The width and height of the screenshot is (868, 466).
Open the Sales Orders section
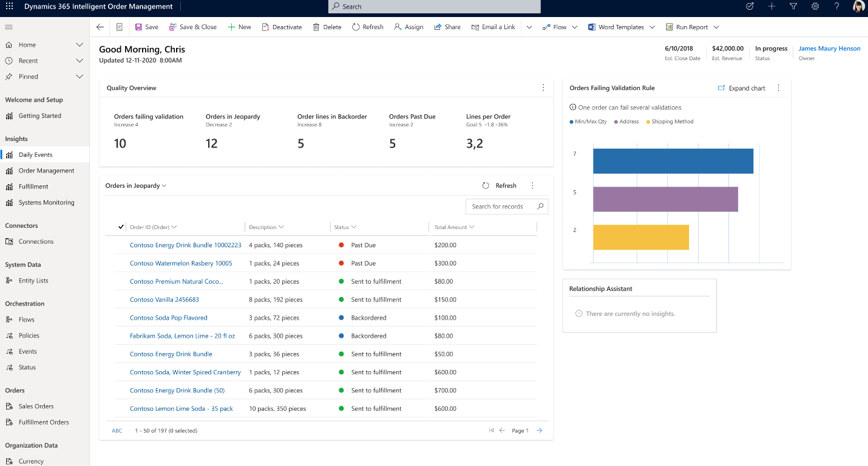click(x=35, y=406)
